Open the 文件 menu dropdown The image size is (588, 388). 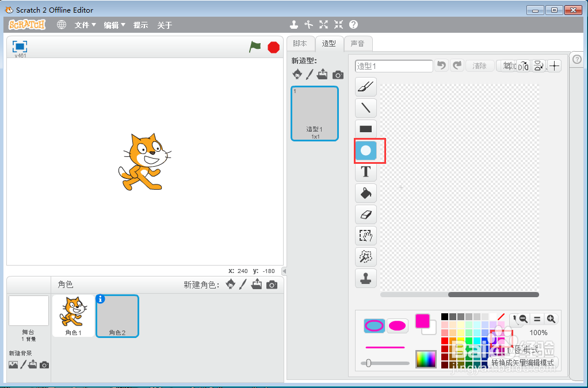coord(85,25)
